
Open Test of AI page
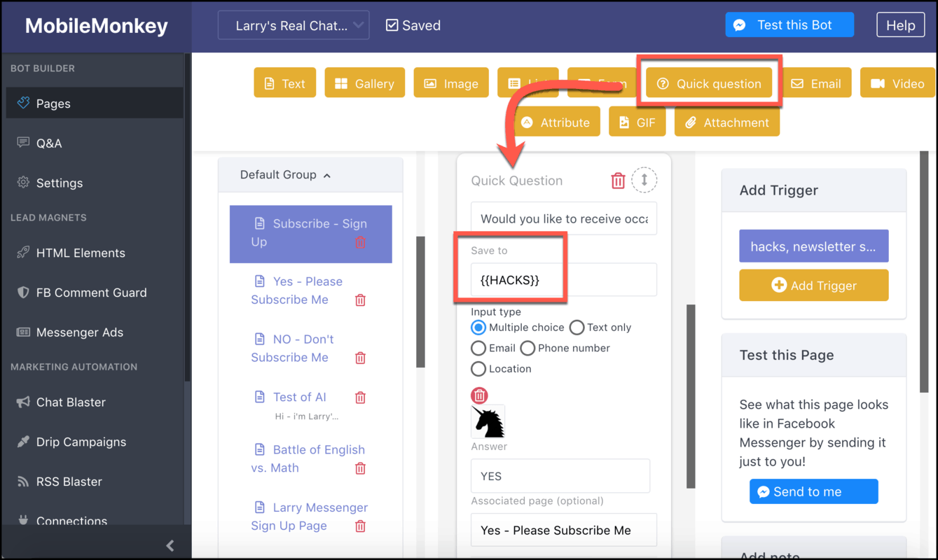[x=299, y=397]
